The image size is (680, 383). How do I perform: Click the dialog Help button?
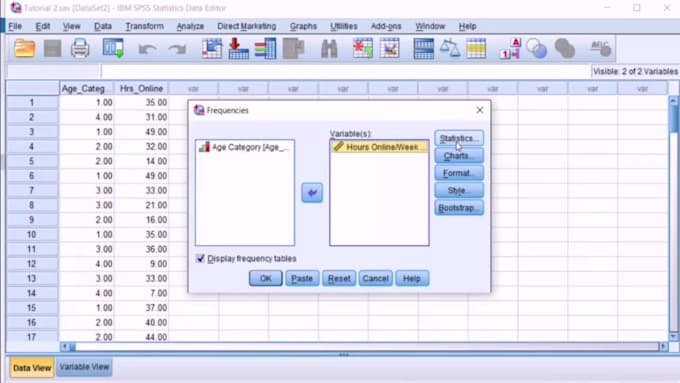412,278
